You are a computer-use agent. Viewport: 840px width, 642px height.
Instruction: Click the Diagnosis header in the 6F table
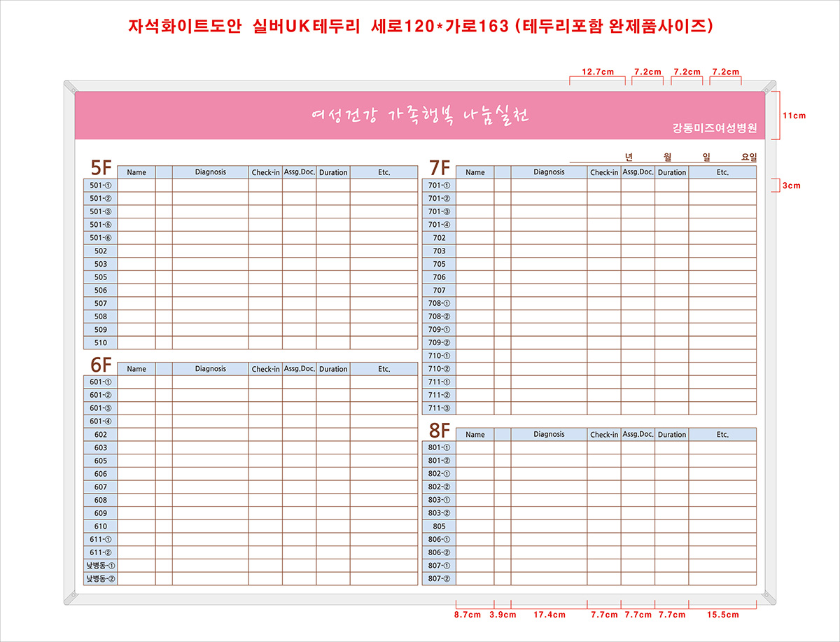210,369
